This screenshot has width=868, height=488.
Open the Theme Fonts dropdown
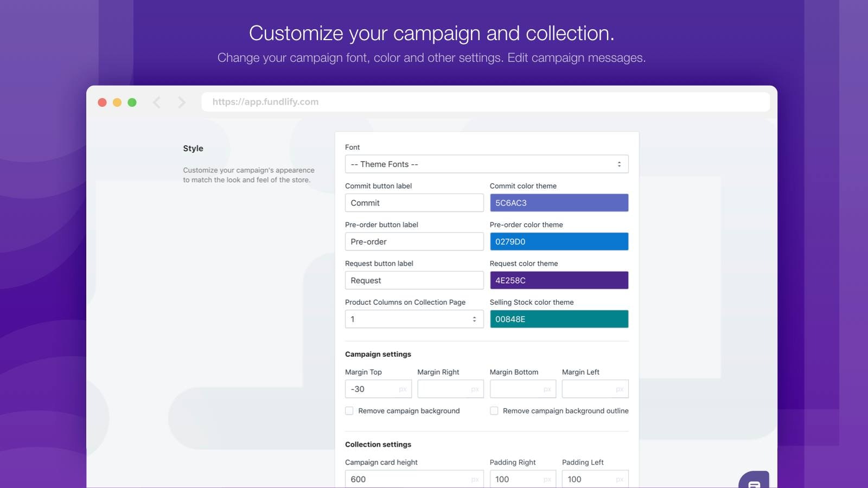click(487, 164)
